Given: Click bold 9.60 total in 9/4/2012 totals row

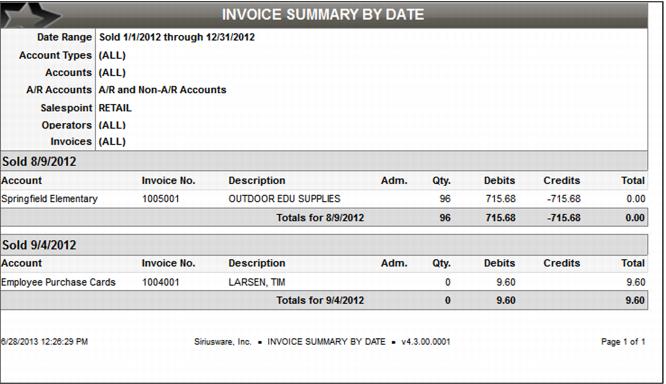Looking at the screenshot, I should point(635,300).
